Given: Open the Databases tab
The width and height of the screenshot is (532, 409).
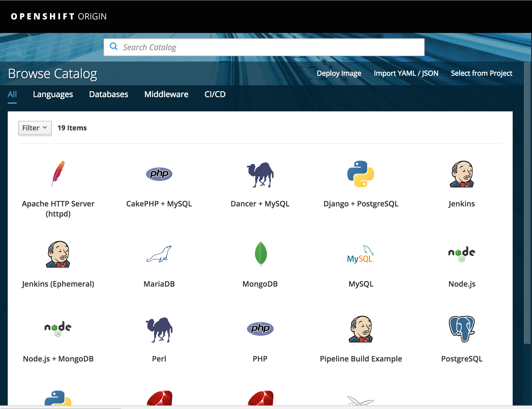Looking at the screenshot, I should pos(109,94).
